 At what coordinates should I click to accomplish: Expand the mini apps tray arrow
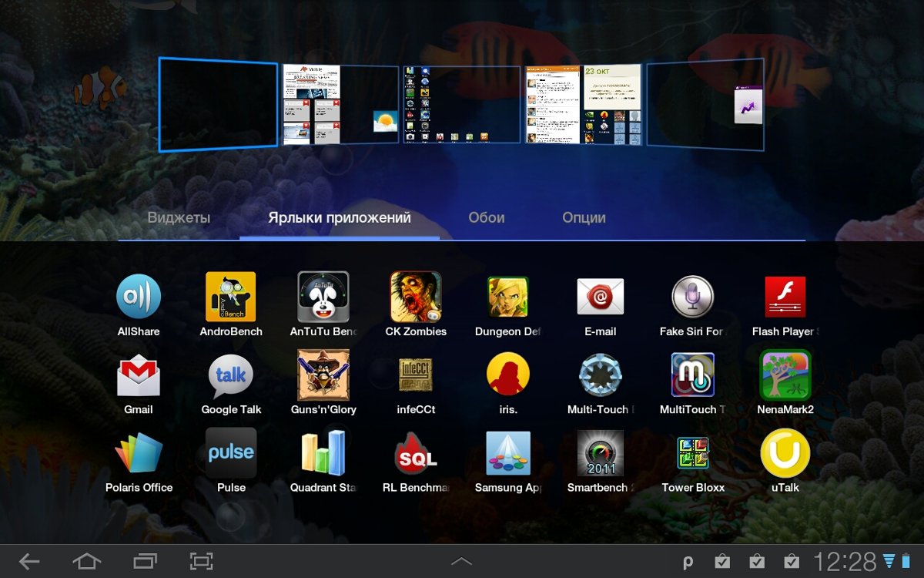pyautogui.click(x=461, y=561)
